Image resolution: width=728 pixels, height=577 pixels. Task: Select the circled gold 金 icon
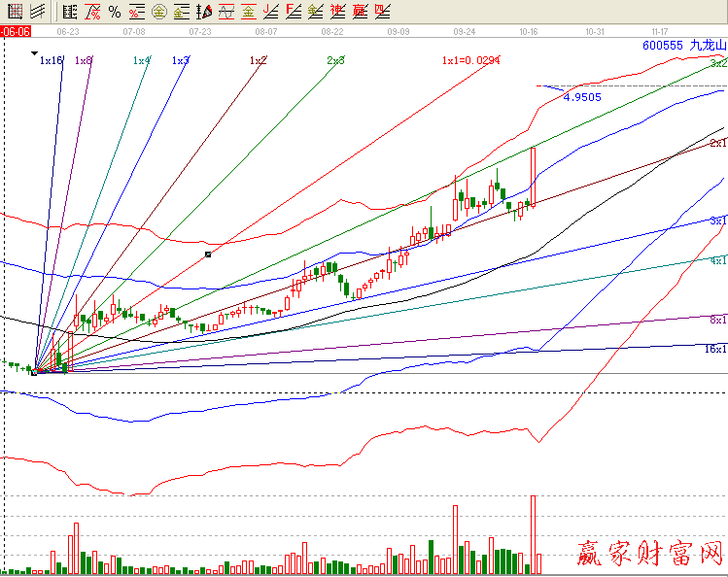click(158, 12)
